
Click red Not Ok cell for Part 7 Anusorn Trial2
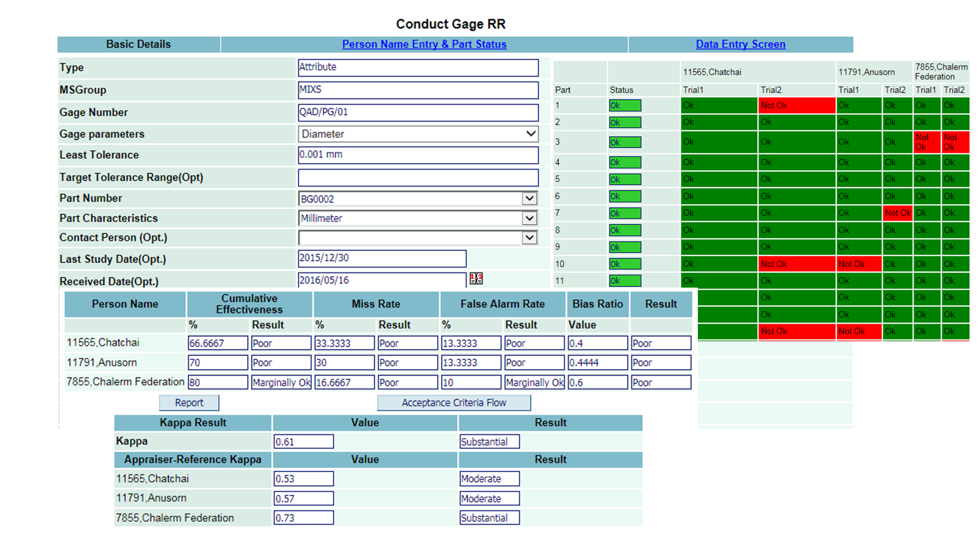897,213
